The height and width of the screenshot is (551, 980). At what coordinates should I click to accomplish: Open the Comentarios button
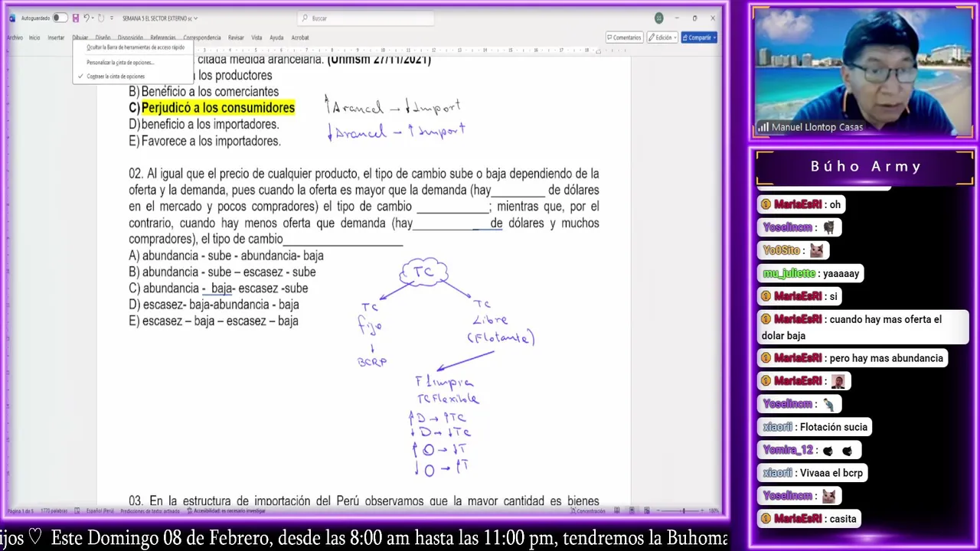coord(623,37)
